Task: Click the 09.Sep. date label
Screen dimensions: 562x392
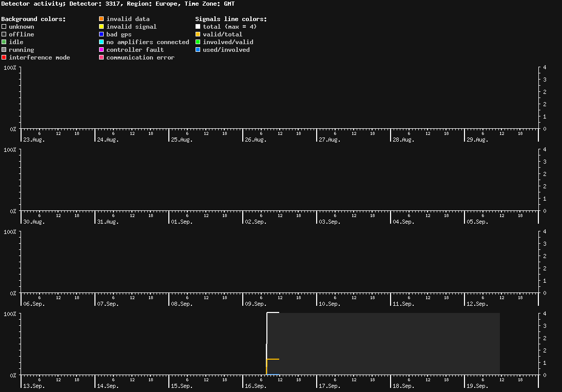Action: pos(256,304)
